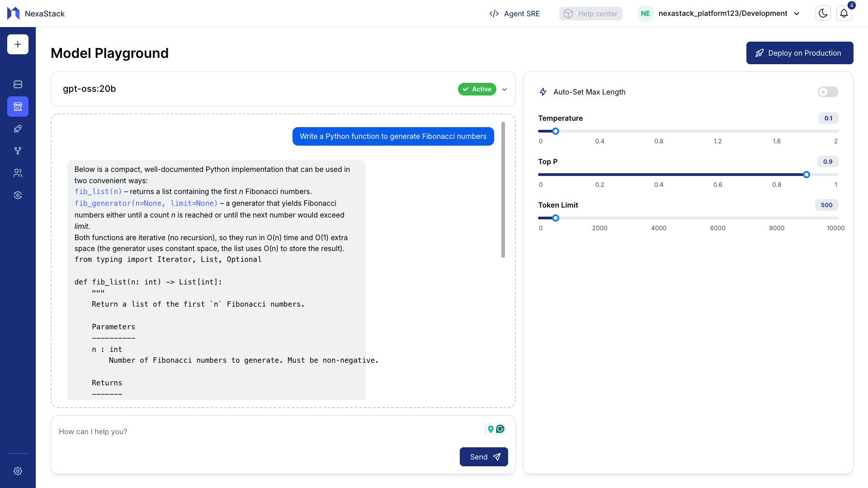Click the plus button in the sidebar

click(x=18, y=44)
